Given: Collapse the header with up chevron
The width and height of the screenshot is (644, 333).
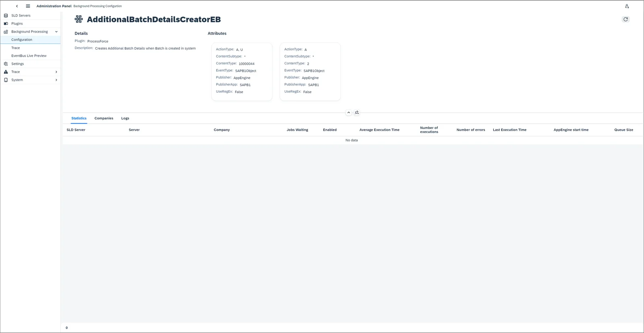Looking at the screenshot, I should click(349, 113).
